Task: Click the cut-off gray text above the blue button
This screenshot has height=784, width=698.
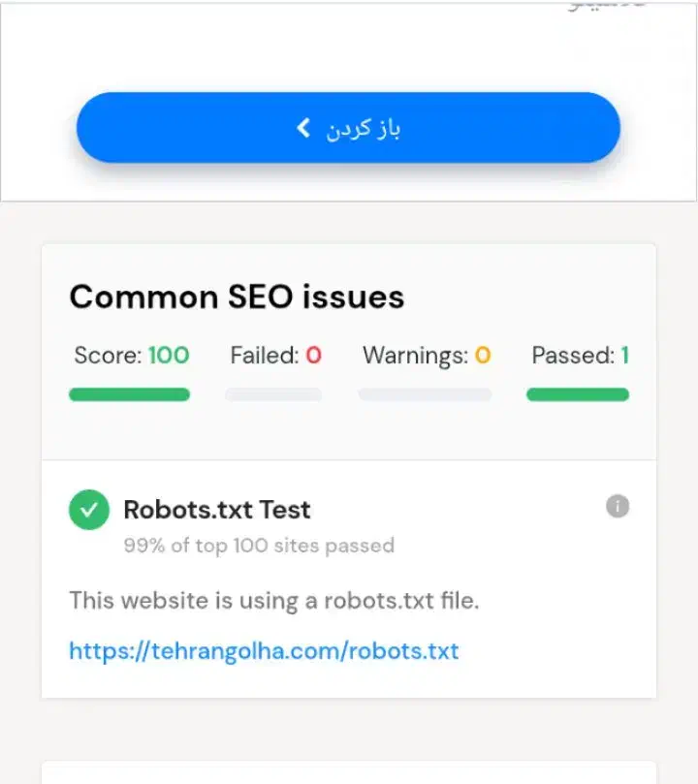Action: point(592,6)
